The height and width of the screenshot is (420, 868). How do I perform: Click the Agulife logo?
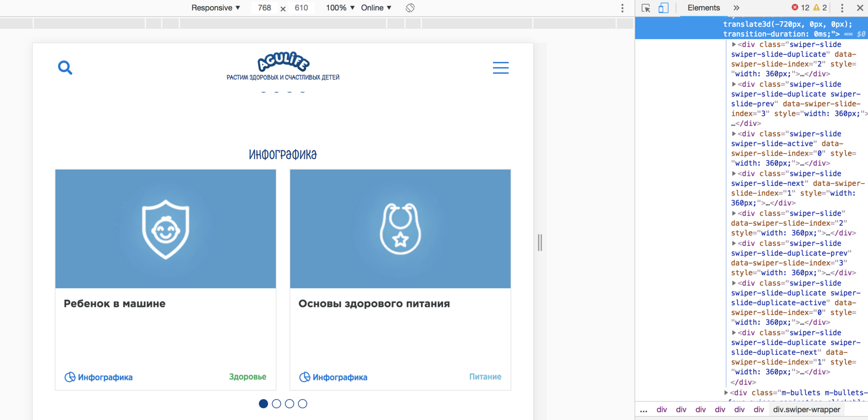pos(283,66)
